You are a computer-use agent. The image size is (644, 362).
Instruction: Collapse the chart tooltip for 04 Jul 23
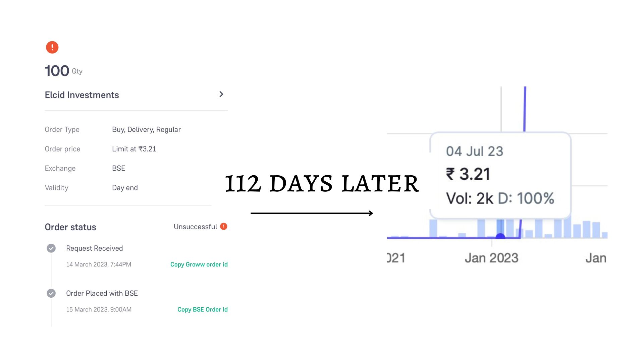(x=500, y=174)
